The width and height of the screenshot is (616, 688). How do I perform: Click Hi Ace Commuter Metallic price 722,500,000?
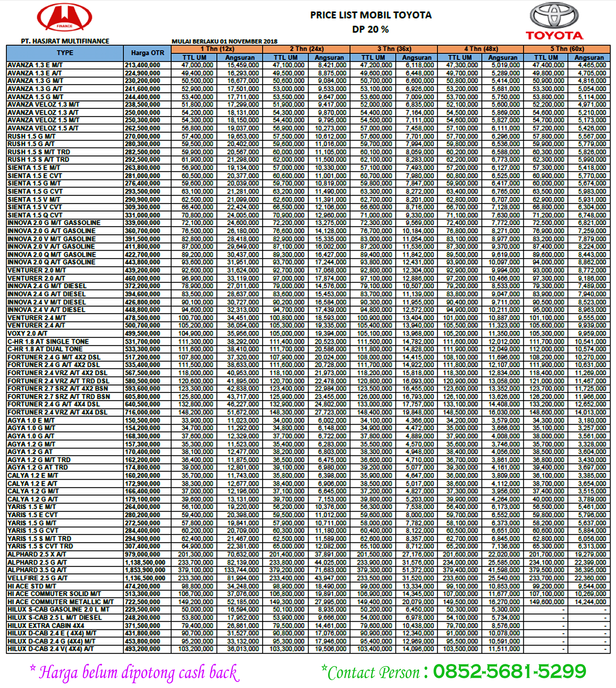click(142, 602)
